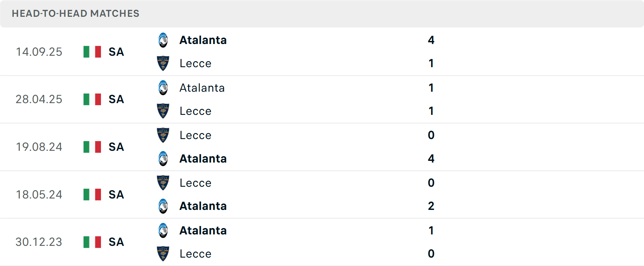This screenshot has height=266, width=644.
Task: Click the Lecce badge in the 14.09.25 match
Action: (x=163, y=63)
